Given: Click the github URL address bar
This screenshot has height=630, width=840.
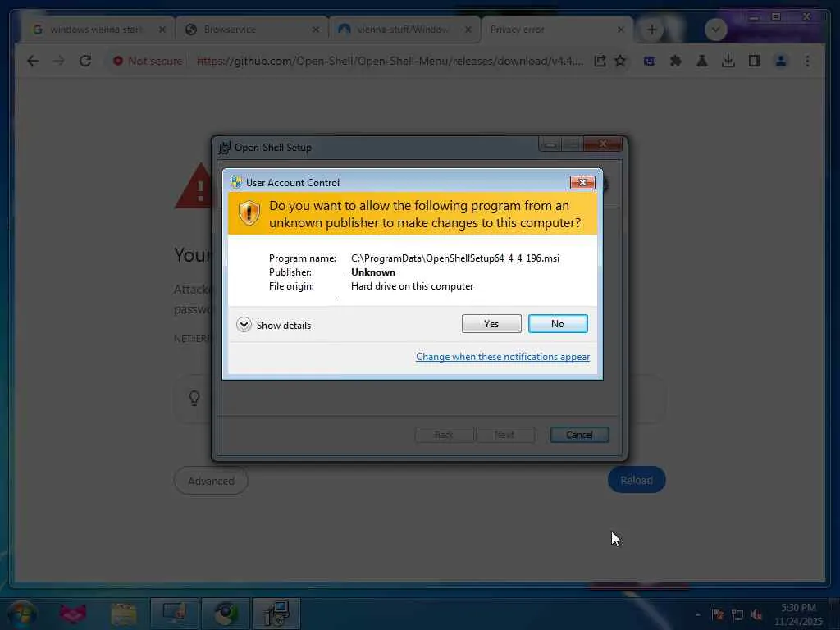Looking at the screenshot, I should [390, 61].
